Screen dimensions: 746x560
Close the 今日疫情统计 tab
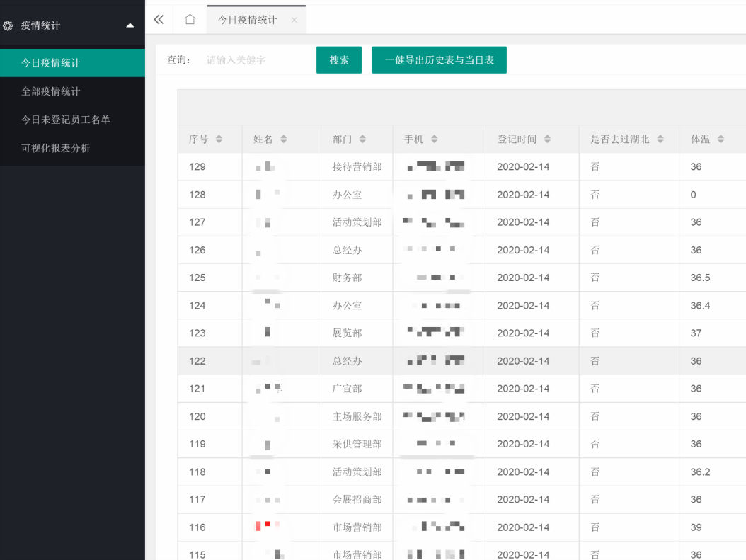[x=294, y=20]
